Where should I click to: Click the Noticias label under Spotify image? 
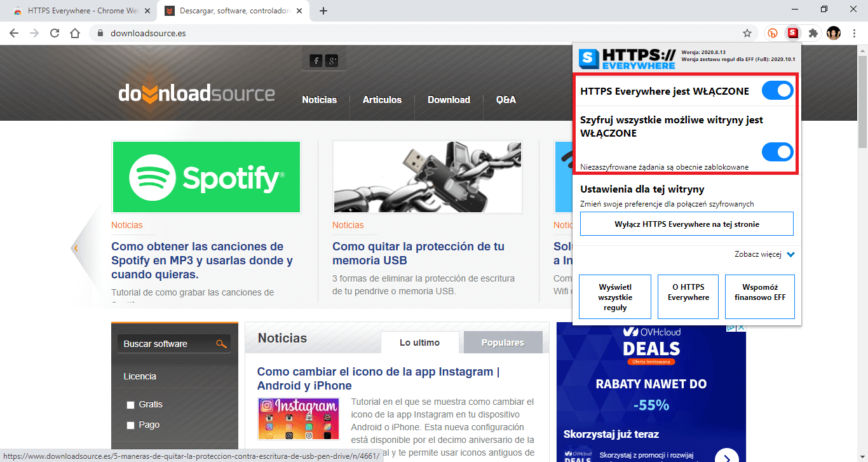tap(127, 225)
